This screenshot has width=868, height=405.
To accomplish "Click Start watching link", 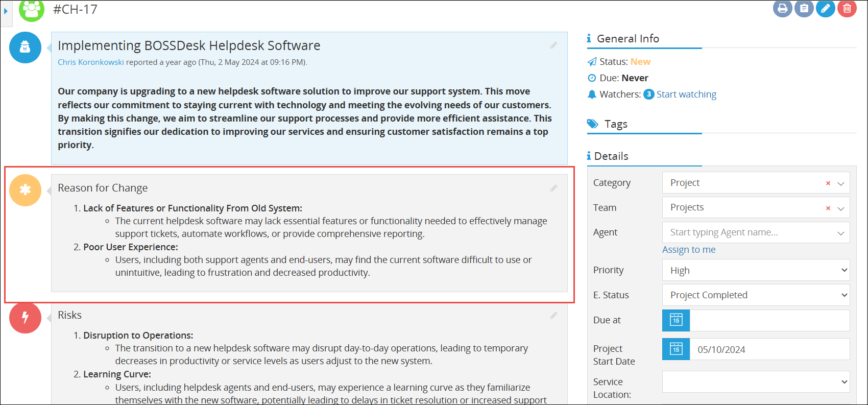I will click(x=686, y=94).
